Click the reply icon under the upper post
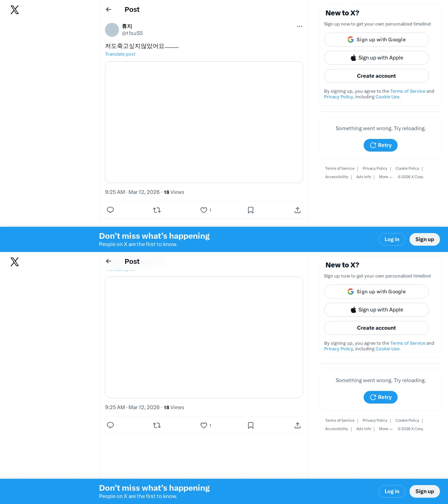Screen dimensions: 448x504 [110, 210]
